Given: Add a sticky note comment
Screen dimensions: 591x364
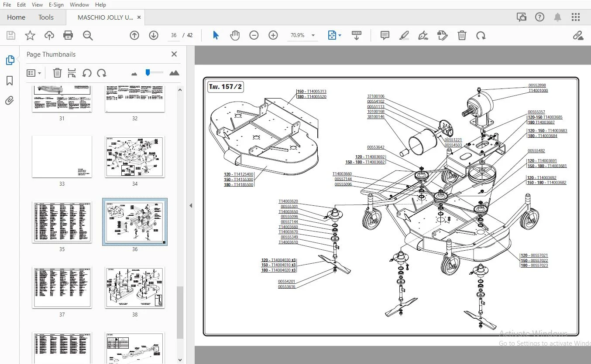Looking at the screenshot, I should pyautogui.click(x=385, y=35).
